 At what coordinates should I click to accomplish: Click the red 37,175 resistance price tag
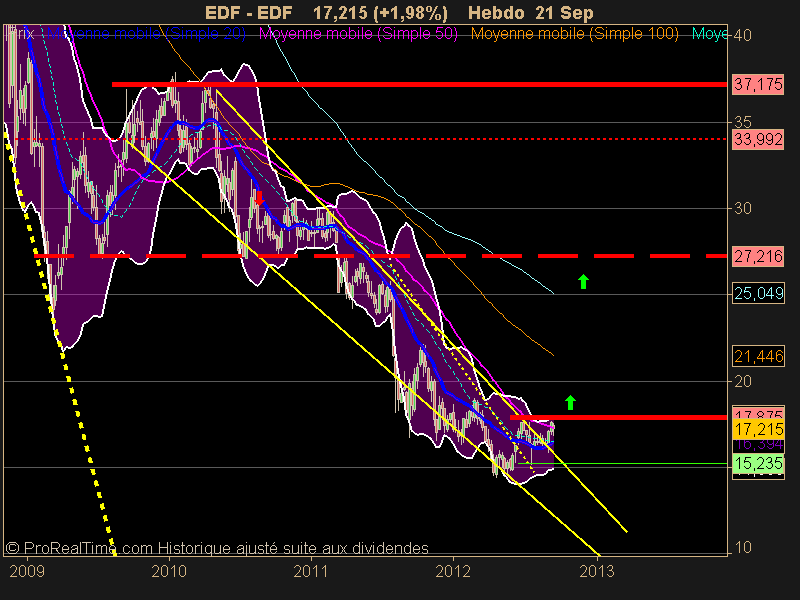(x=758, y=84)
